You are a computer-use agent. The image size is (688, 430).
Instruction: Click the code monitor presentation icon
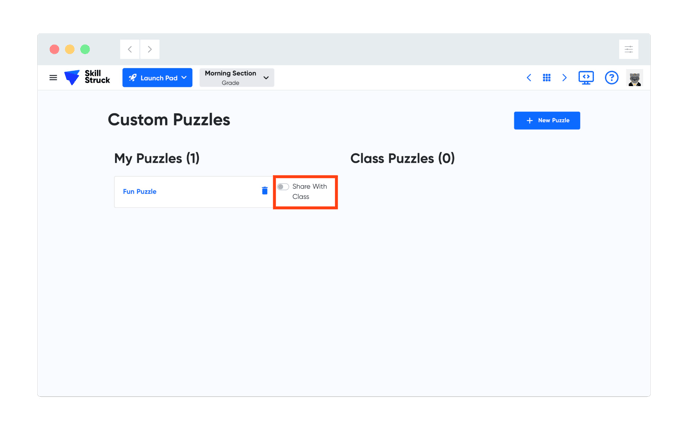coord(586,78)
